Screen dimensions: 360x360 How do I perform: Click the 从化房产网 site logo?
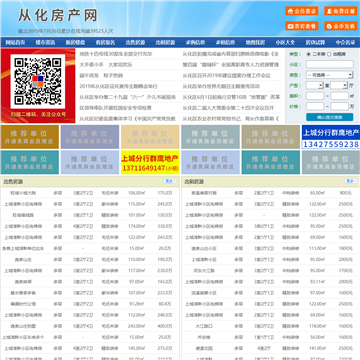[x=58, y=15]
